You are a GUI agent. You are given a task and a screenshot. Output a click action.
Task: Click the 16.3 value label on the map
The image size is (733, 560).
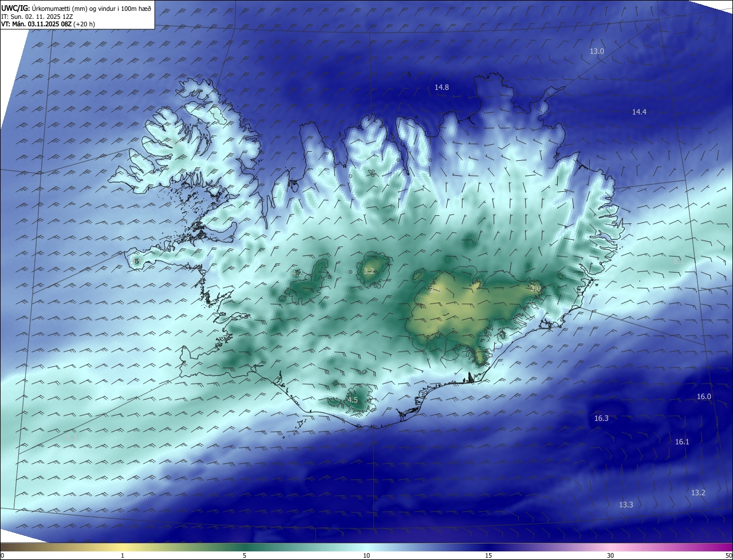(601, 419)
